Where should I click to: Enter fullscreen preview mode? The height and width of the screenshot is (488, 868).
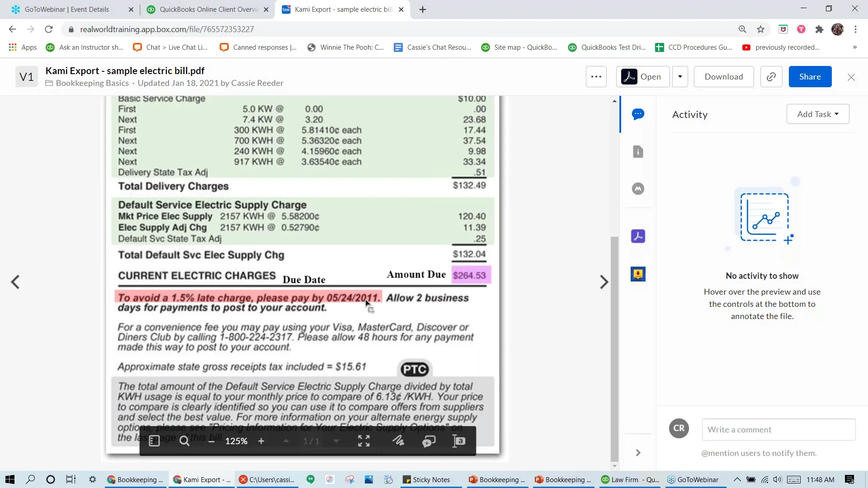364,441
